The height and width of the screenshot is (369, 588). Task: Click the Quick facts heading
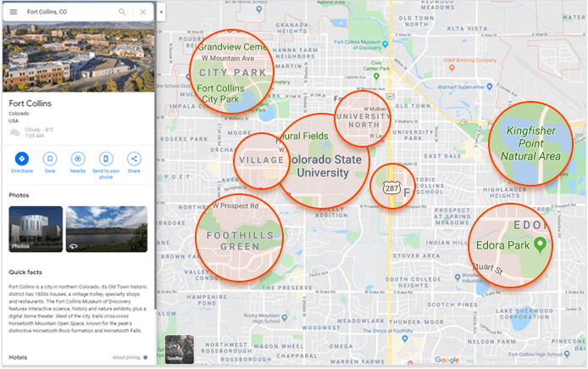pos(25,272)
